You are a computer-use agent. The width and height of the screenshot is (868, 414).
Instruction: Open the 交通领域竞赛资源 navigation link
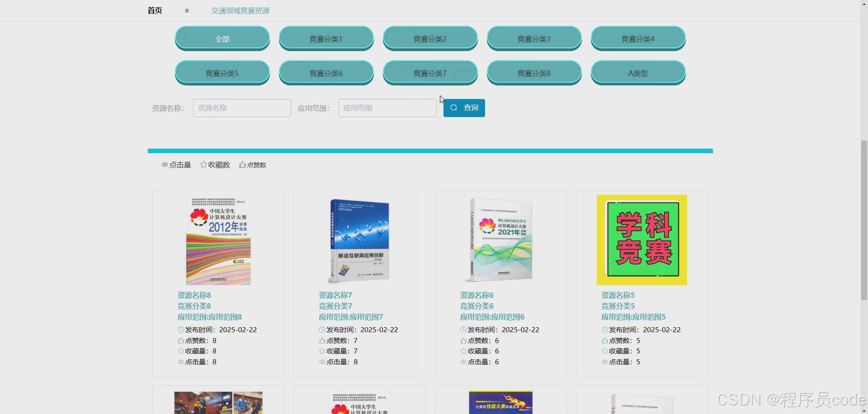coord(240,10)
